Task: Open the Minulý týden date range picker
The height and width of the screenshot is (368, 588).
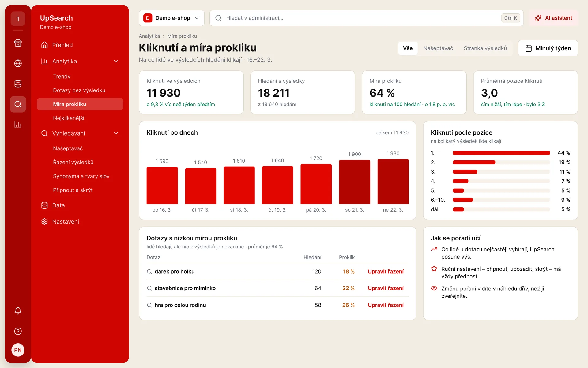Action: (548, 48)
